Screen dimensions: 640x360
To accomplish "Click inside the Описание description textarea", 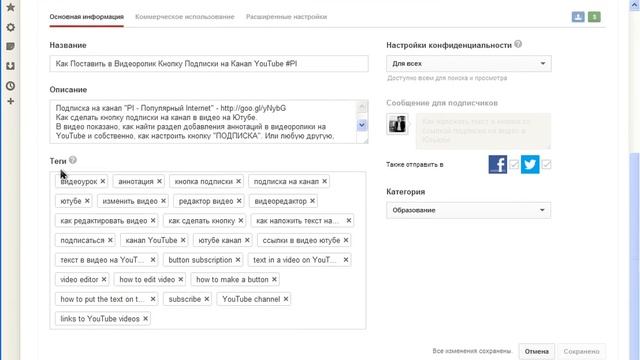I will click(203, 122).
